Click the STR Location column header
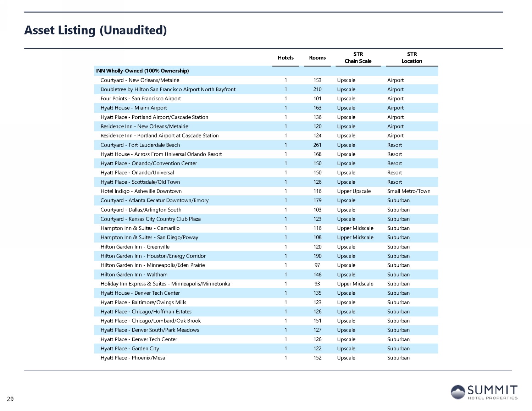The width and height of the screenshot is (532, 411). [x=412, y=58]
